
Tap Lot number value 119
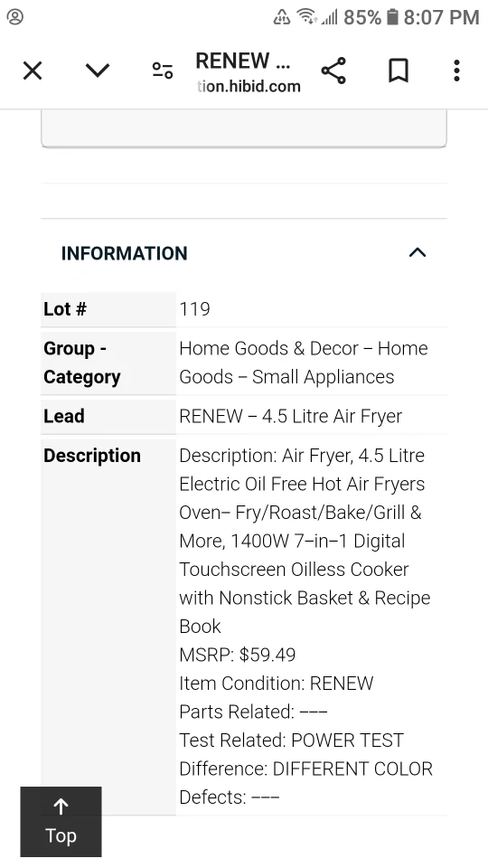[195, 309]
